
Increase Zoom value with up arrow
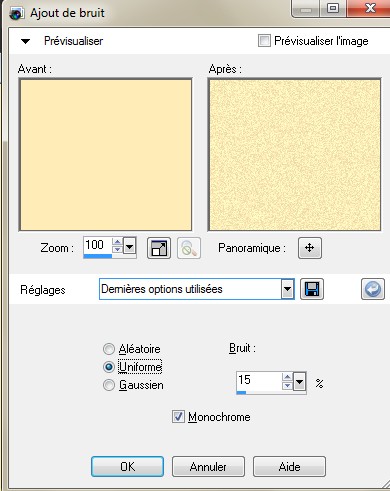coord(117,242)
